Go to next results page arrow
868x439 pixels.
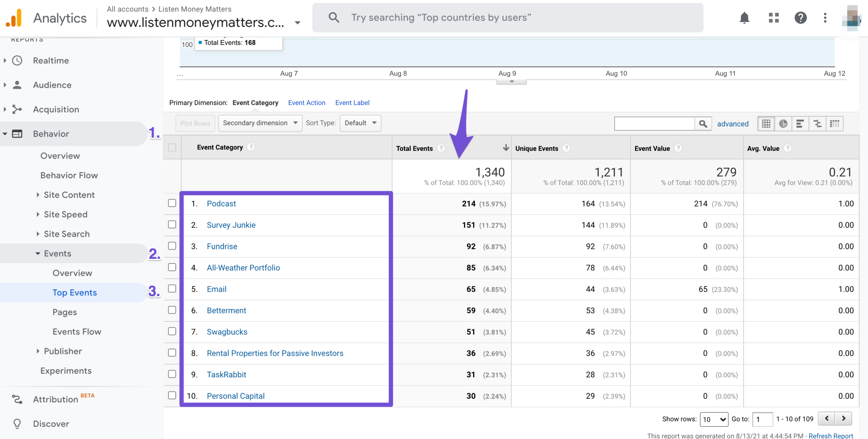pyautogui.click(x=844, y=419)
